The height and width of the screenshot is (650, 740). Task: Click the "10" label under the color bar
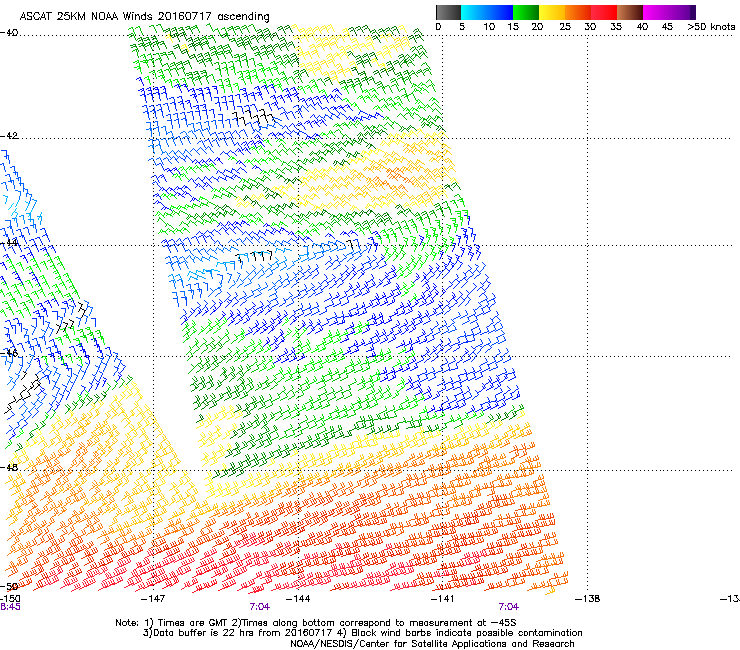pyautogui.click(x=489, y=27)
